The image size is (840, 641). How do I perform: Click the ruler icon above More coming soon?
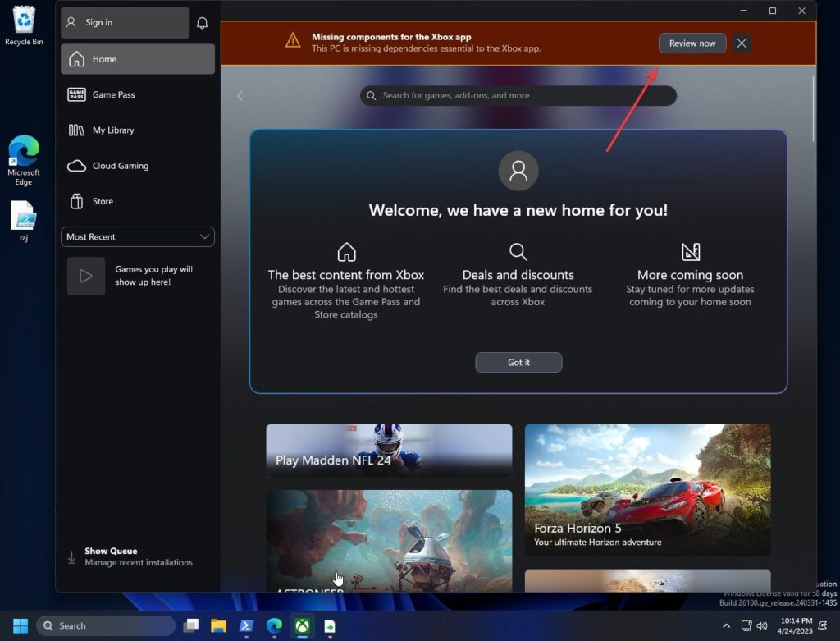(x=691, y=251)
